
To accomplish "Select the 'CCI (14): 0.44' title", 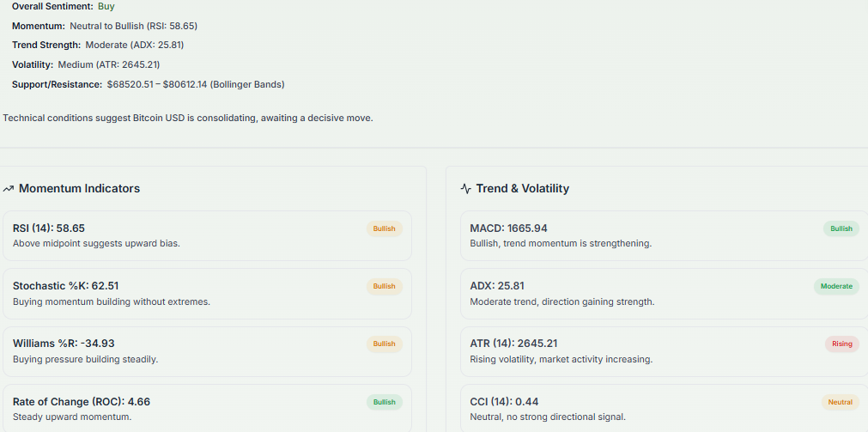I will pos(504,402).
